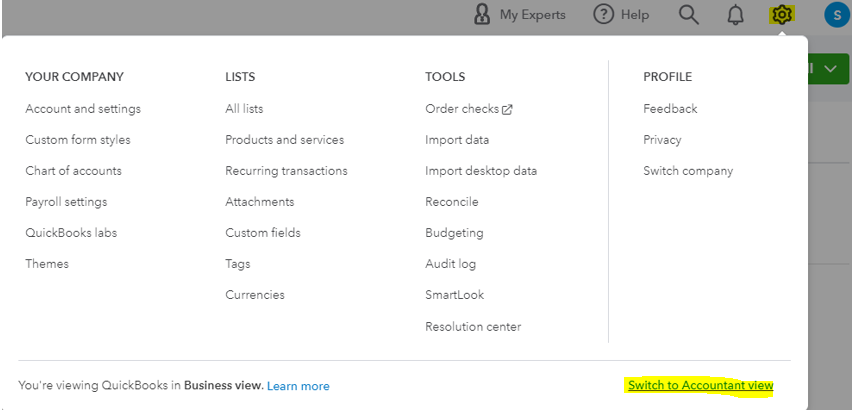This screenshot has height=411, width=853.
Task: Click the LISTS column heading
Action: [x=240, y=77]
